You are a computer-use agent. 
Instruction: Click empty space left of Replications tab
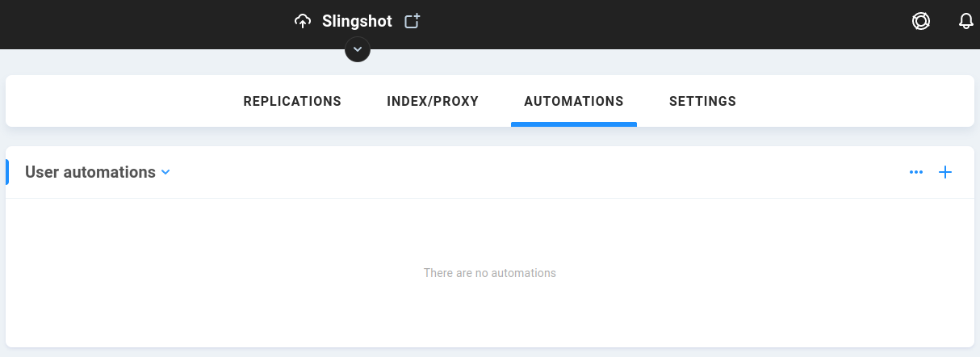pyautogui.click(x=121, y=101)
